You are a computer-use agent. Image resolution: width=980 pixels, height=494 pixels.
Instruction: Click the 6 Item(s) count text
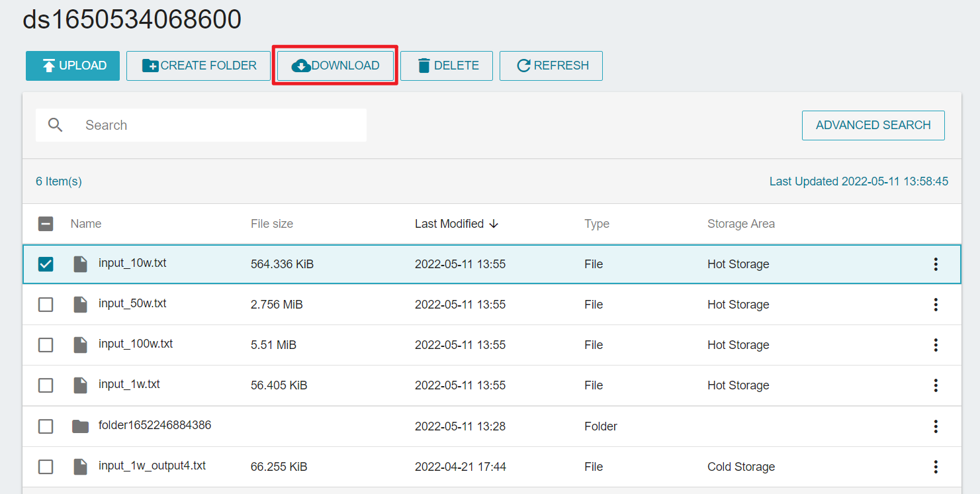[59, 181]
